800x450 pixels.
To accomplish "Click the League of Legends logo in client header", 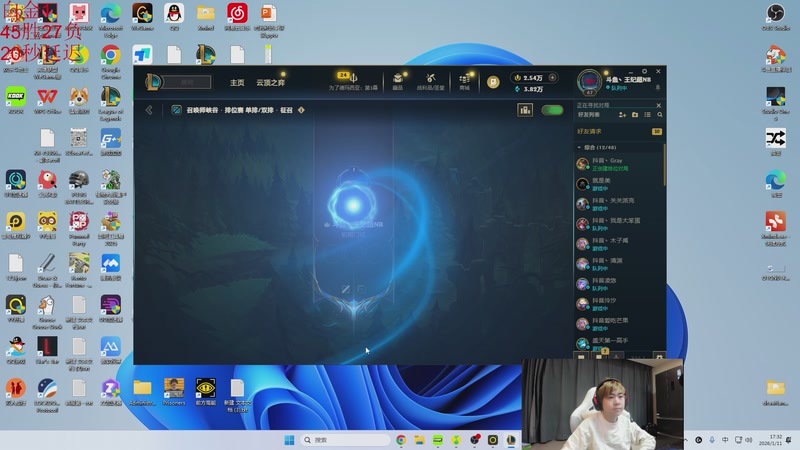I will point(153,82).
